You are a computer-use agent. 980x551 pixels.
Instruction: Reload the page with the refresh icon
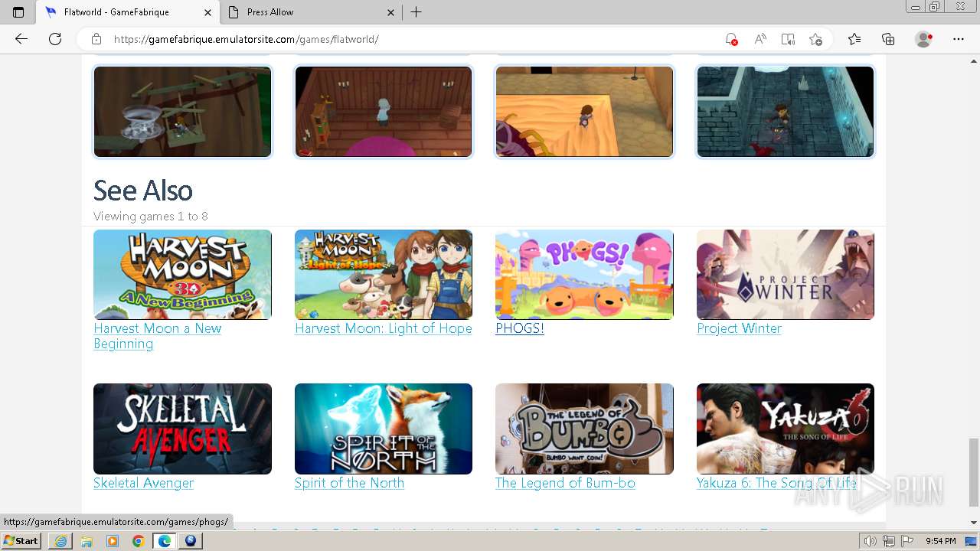coord(55,39)
